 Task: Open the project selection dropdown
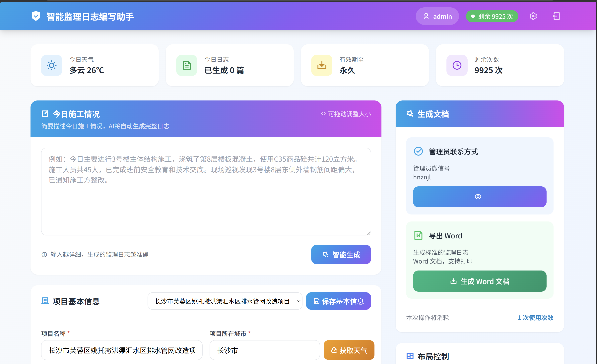(225, 301)
